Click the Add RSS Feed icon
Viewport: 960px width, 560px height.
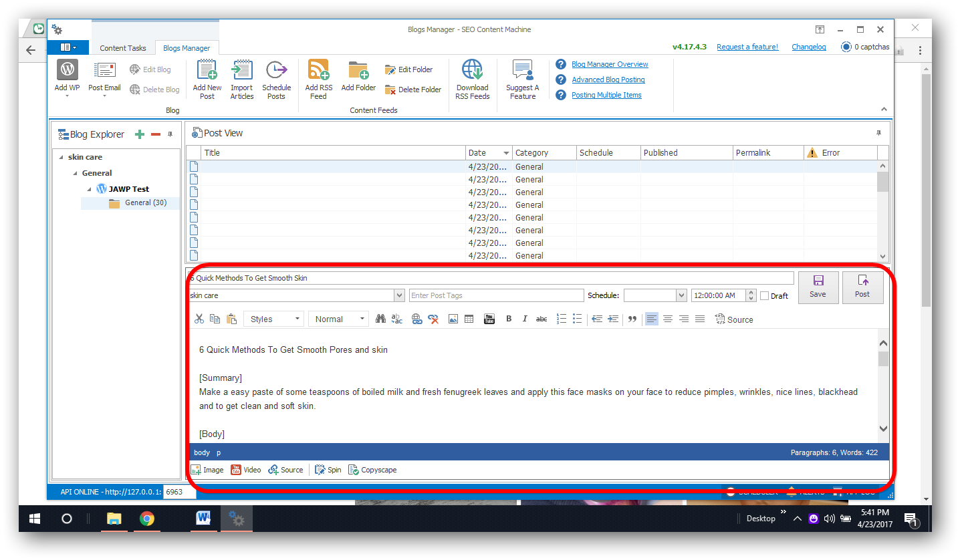point(318,70)
